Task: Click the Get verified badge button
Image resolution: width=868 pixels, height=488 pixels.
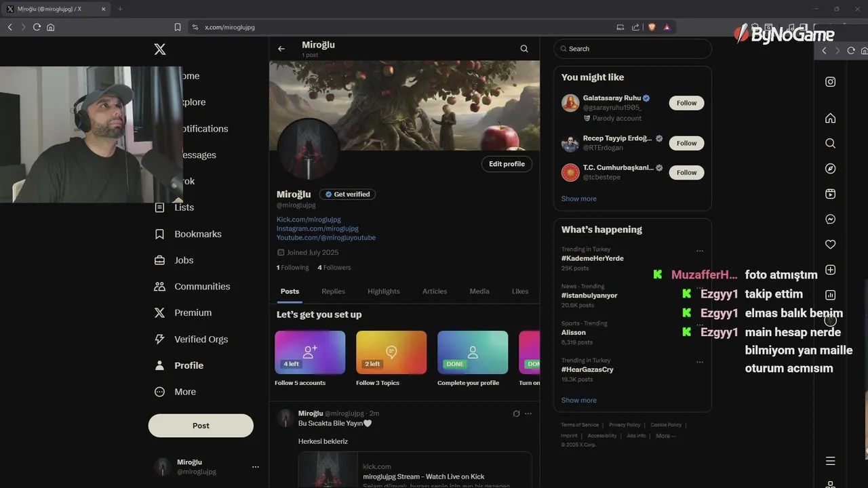Action: [347, 195]
